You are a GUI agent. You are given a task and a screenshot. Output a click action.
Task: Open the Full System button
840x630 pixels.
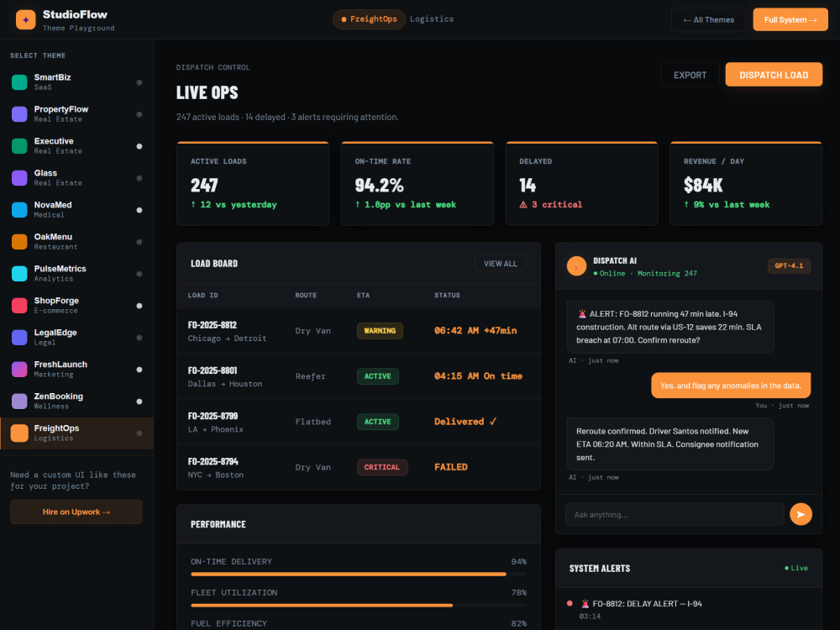tap(790, 20)
